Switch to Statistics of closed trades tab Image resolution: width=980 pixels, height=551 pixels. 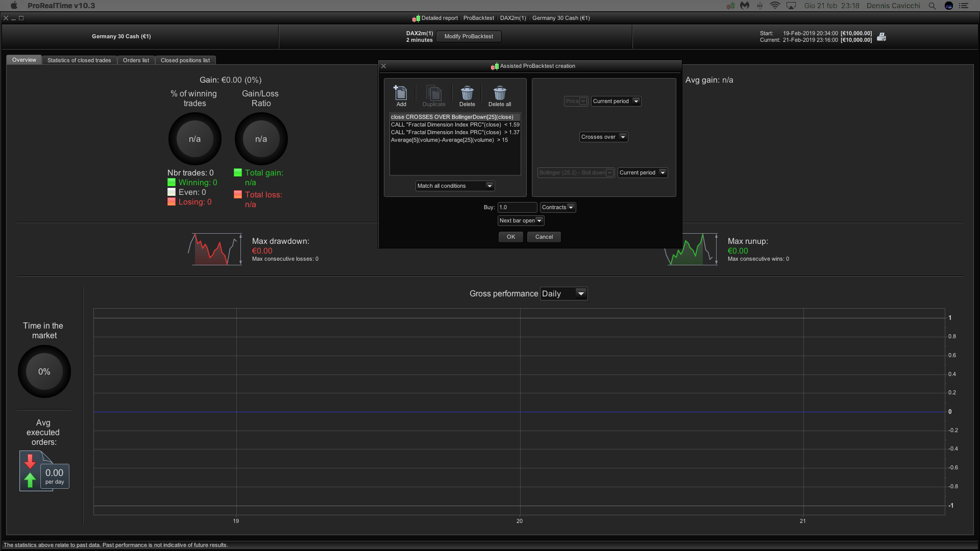pos(79,60)
